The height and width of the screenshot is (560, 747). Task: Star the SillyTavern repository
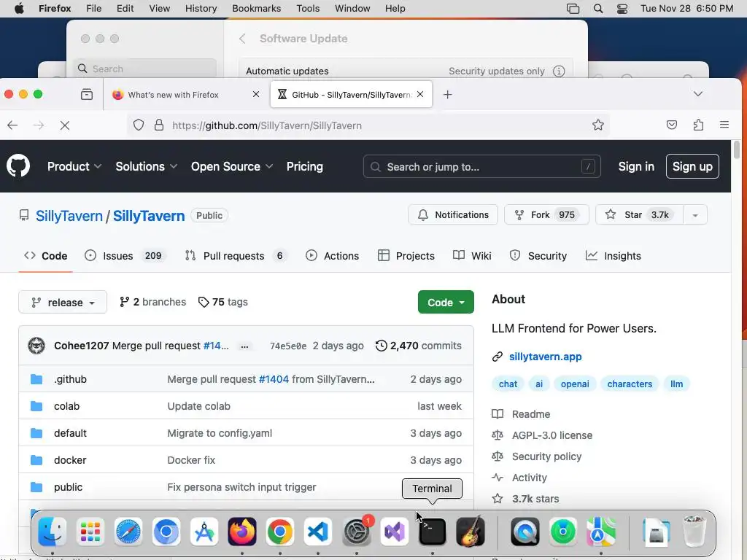point(639,215)
